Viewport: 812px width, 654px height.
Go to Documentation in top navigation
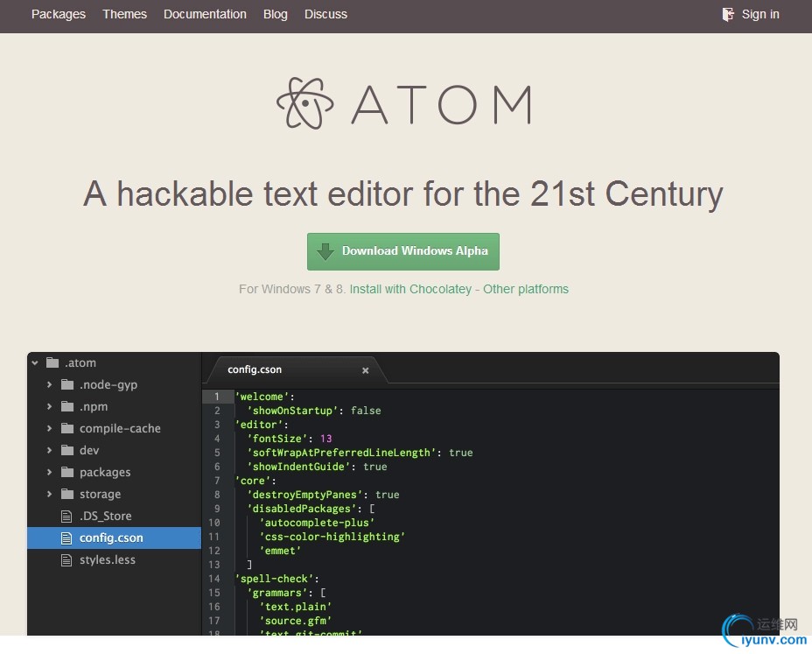[x=205, y=15]
